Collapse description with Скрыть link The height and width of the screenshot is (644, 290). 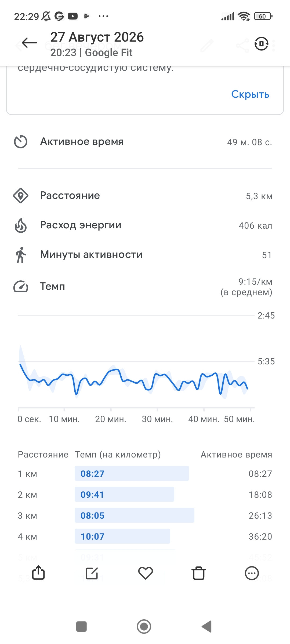click(x=250, y=94)
